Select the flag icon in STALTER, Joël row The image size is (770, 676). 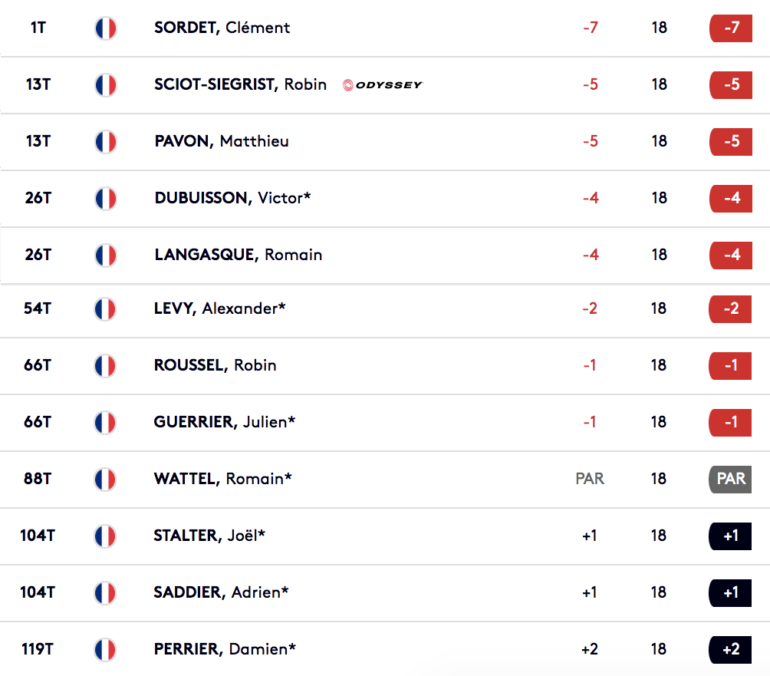[105, 536]
